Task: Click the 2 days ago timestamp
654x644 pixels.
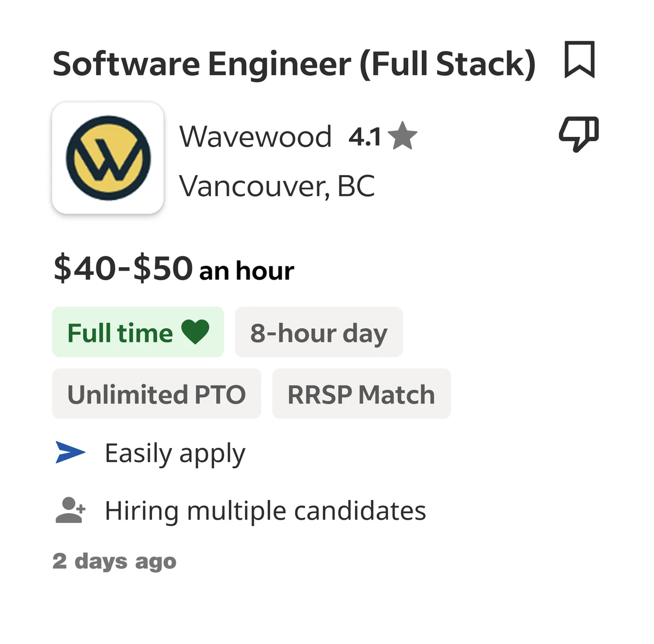Action: [x=114, y=562]
